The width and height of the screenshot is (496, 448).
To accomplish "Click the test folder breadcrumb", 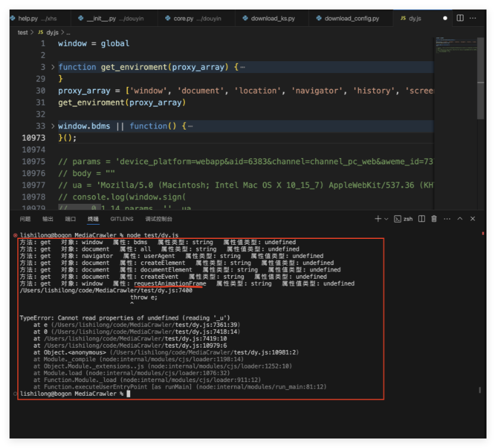I will coord(23,33).
